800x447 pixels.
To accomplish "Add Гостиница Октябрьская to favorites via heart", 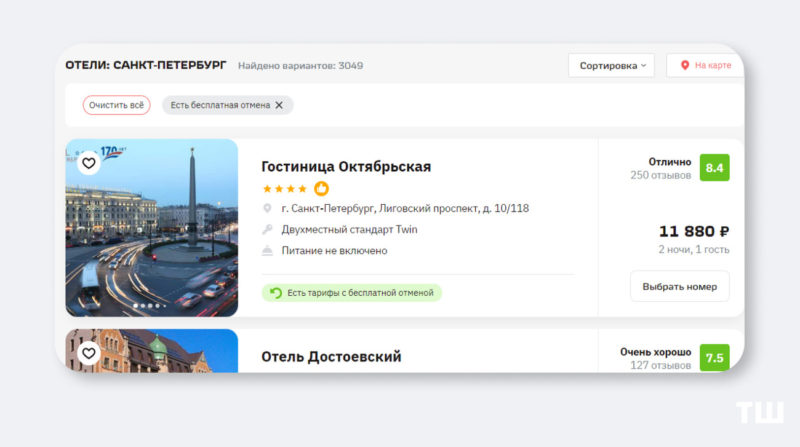I will click(89, 163).
